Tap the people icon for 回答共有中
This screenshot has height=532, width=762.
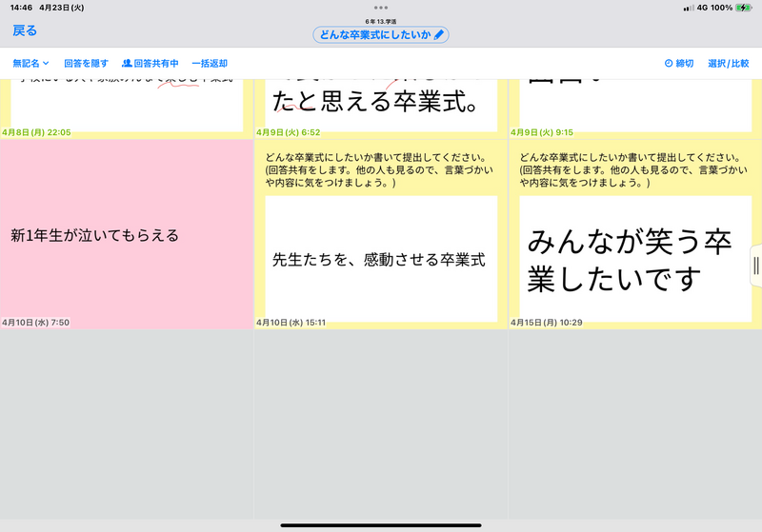pyautogui.click(x=127, y=64)
